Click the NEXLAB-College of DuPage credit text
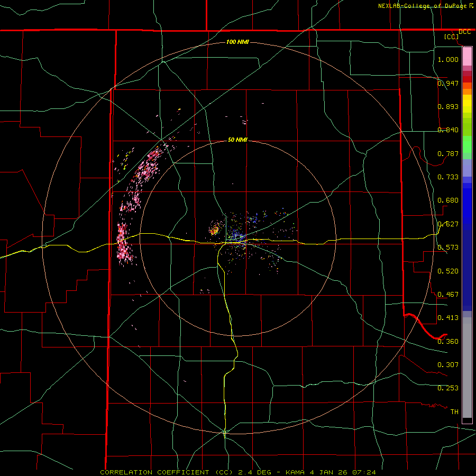The width and height of the screenshot is (476, 476). (x=422, y=6)
